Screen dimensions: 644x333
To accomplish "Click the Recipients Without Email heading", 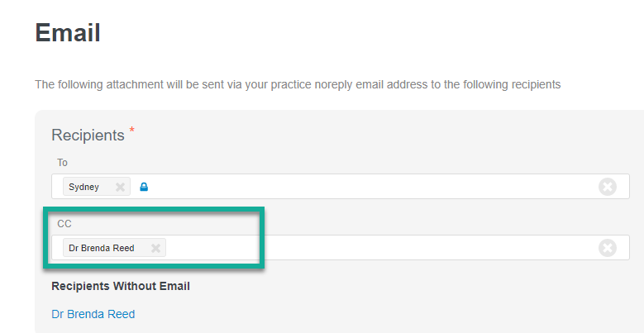I will [121, 286].
